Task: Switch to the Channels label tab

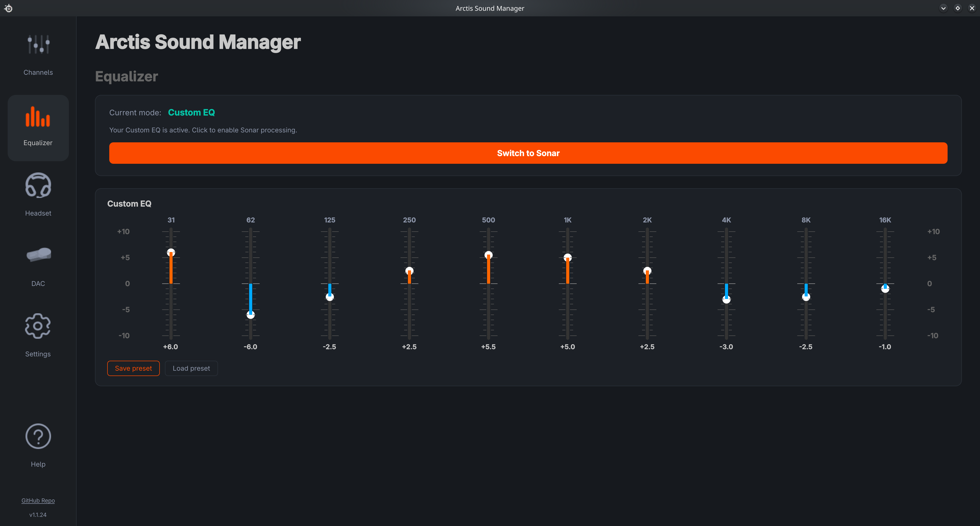Action: (38, 72)
